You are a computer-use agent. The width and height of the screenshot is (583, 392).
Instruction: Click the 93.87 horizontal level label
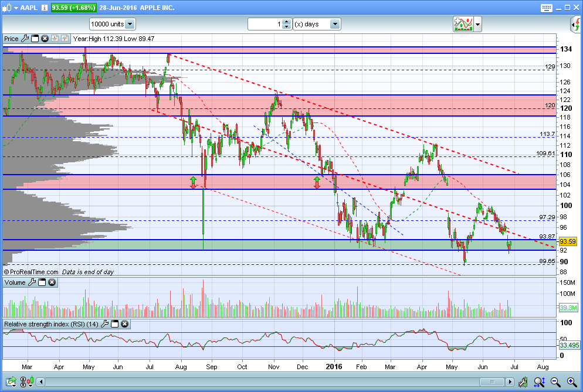point(547,236)
